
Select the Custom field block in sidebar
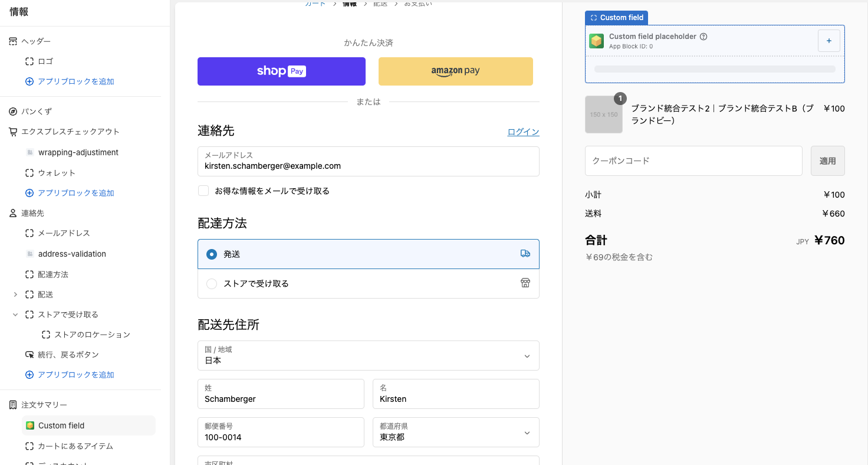(x=61, y=425)
